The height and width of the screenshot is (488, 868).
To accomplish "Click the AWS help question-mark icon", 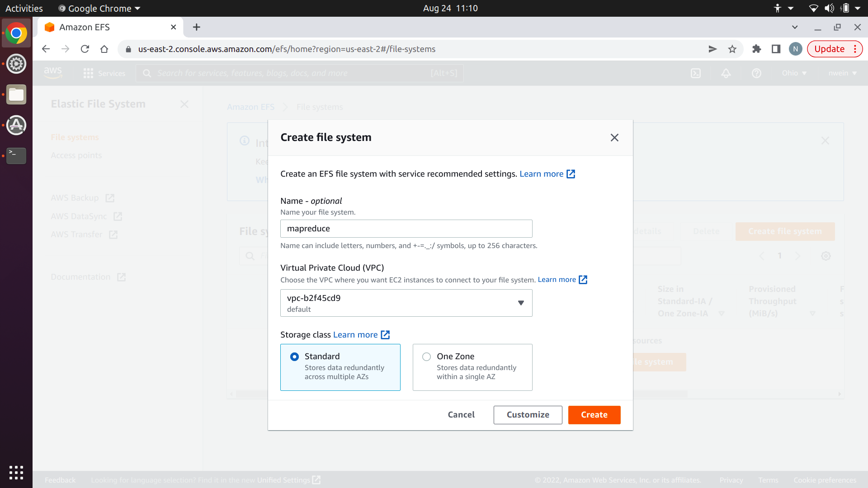I will coord(756,73).
